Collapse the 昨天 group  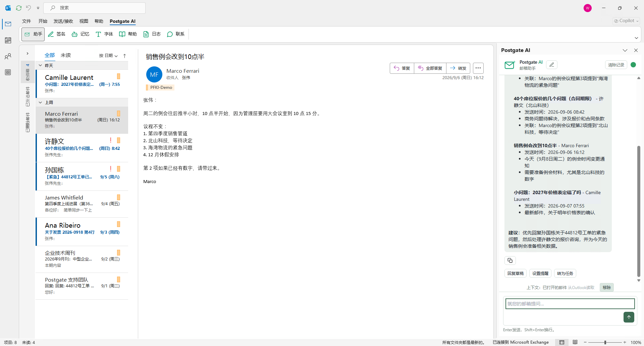click(x=40, y=65)
